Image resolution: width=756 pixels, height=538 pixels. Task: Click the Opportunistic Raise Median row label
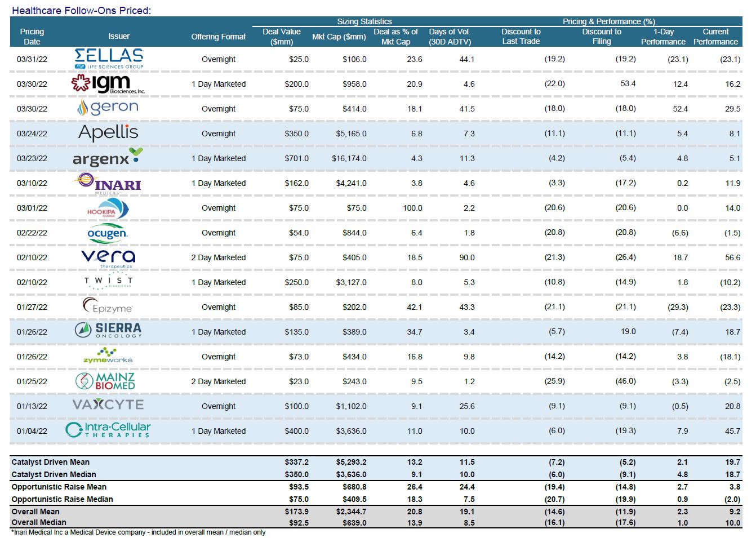coord(62,499)
